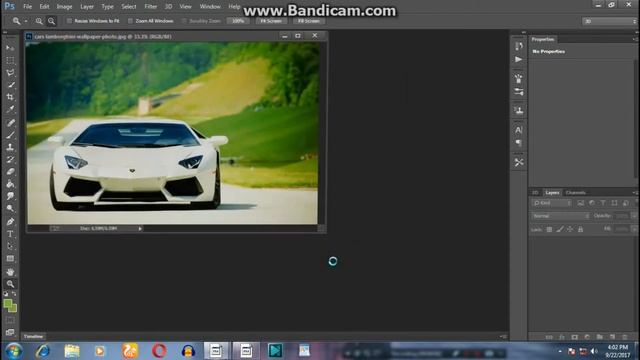
Task: Open the Actions panel play icon
Action: [x=519, y=60]
